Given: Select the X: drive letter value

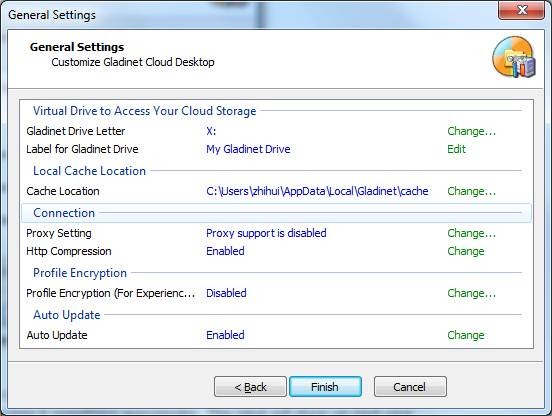Looking at the screenshot, I should point(211,131).
